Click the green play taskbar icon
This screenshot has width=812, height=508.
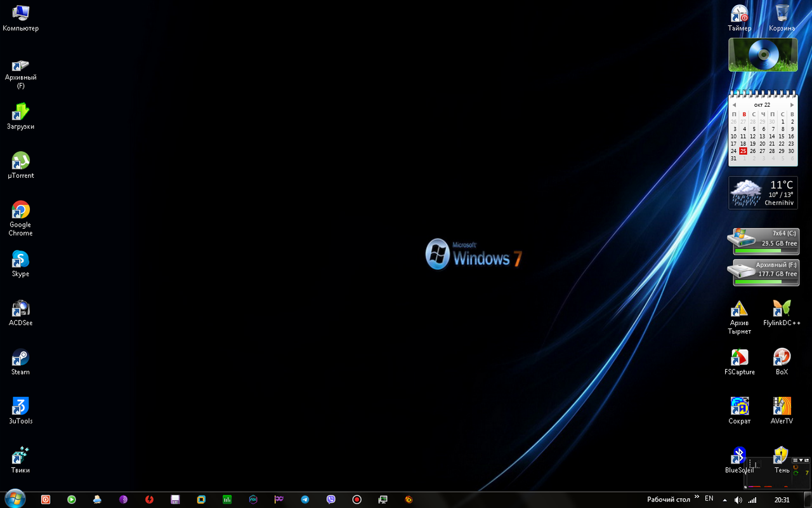tap(72, 500)
